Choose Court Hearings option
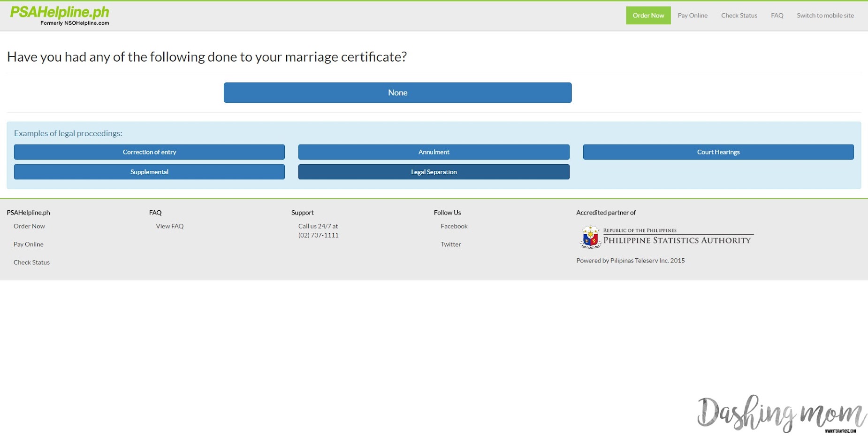The height and width of the screenshot is (445, 868). click(718, 152)
